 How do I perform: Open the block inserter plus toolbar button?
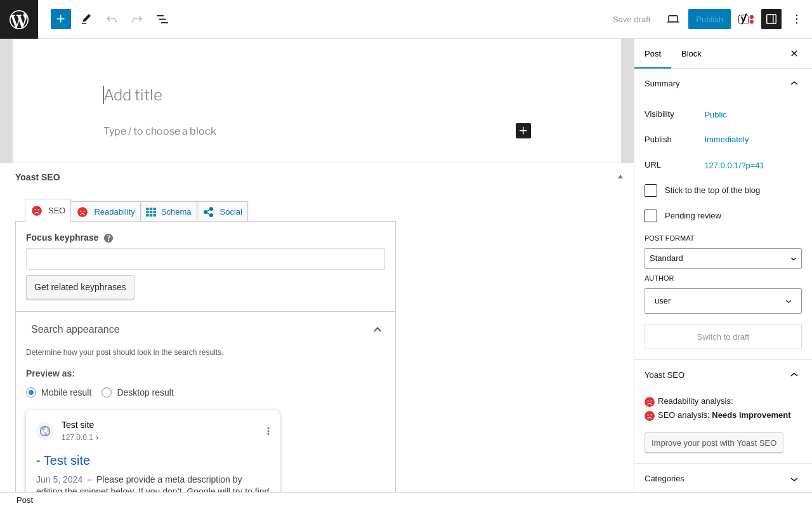click(x=61, y=19)
